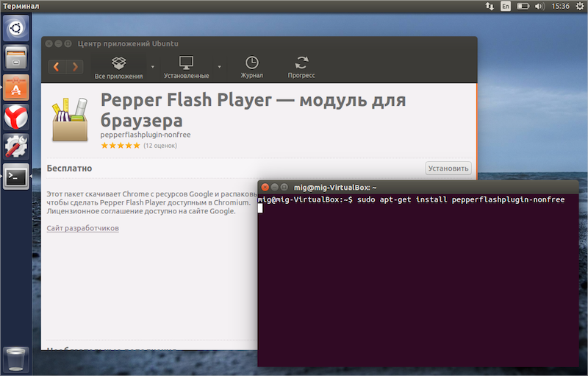Expand the Установленные dropdown arrow

click(x=219, y=67)
